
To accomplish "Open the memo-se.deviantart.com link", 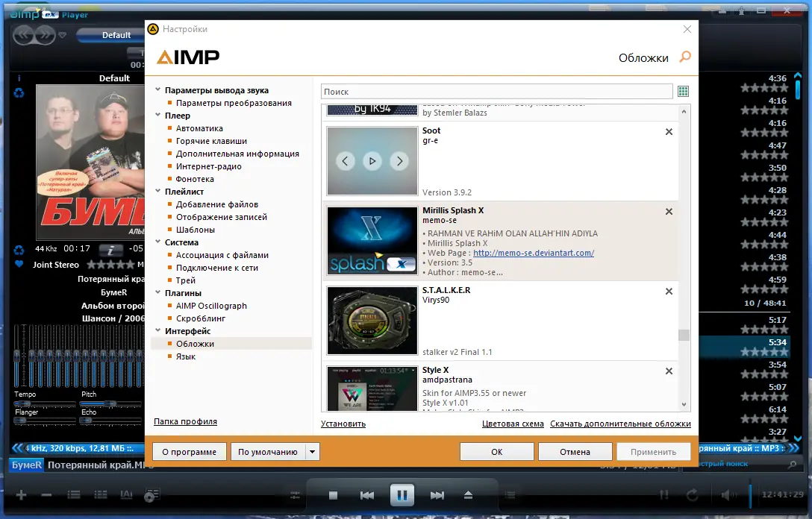I will 534,253.
